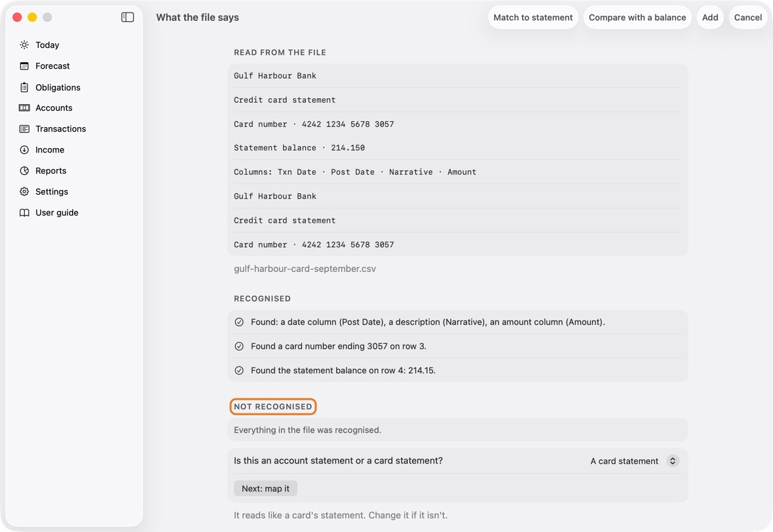Click the Accounts banknote icon

click(24, 108)
